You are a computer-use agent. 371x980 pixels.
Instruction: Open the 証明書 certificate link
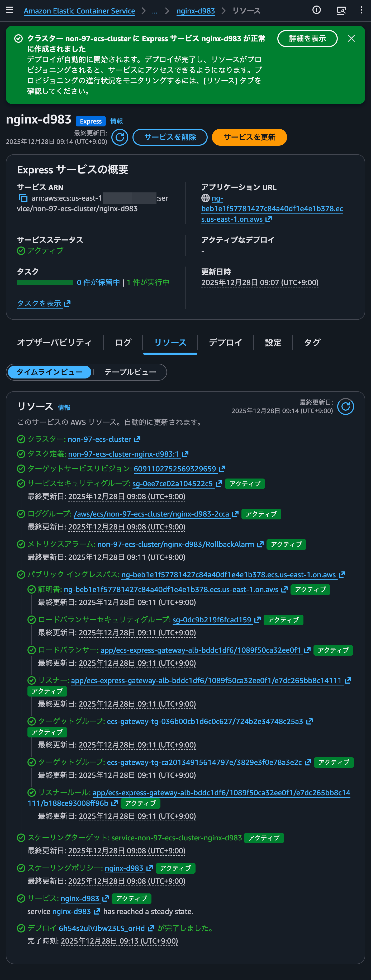171,589
